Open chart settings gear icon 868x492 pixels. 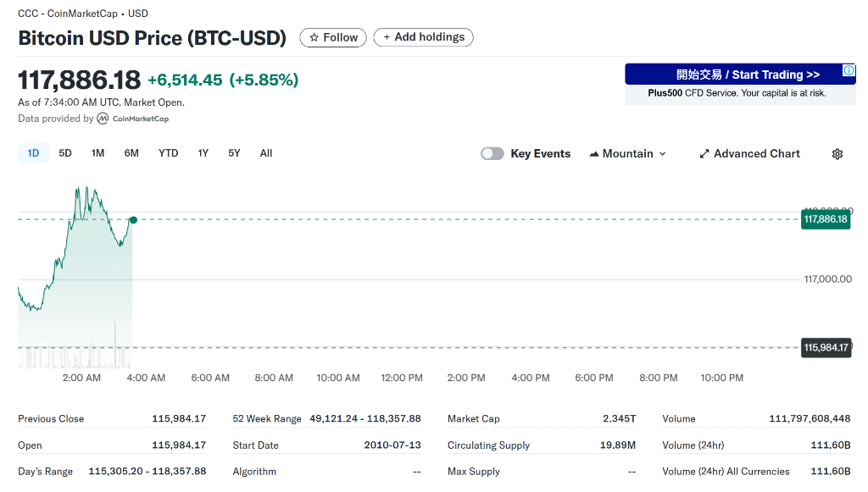837,154
